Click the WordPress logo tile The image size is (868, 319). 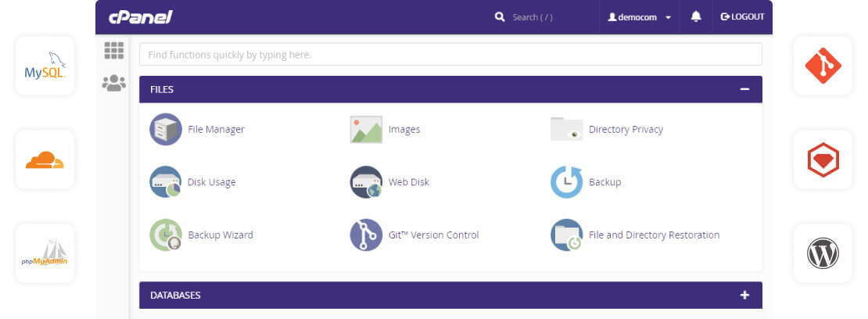coord(823,253)
